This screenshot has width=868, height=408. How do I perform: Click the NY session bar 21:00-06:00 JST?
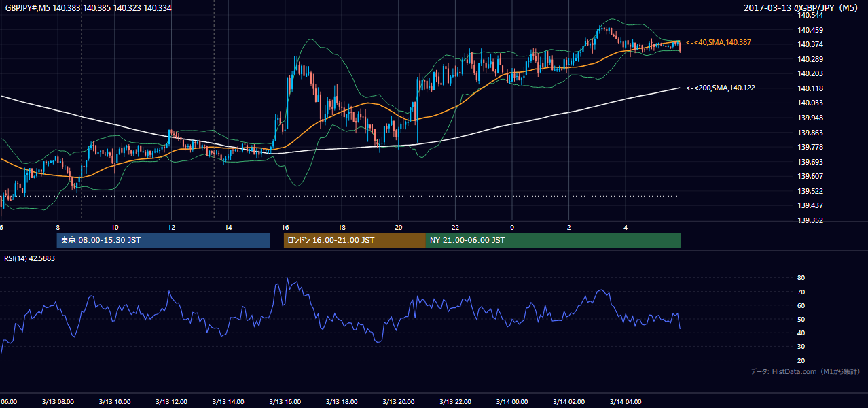coord(554,240)
